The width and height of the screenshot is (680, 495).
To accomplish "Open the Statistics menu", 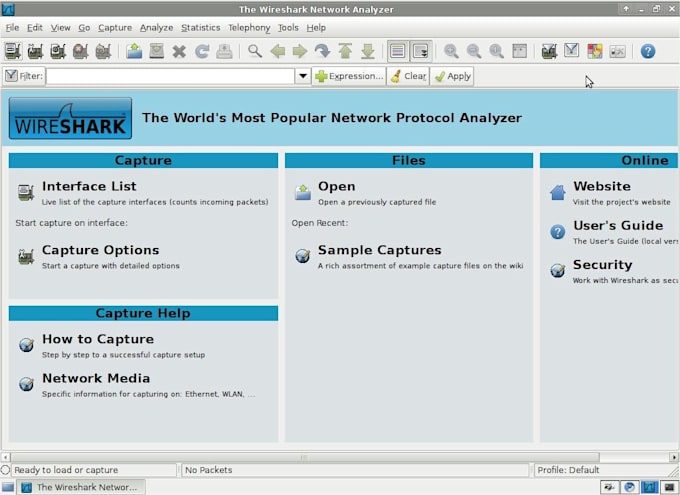I will tap(200, 28).
